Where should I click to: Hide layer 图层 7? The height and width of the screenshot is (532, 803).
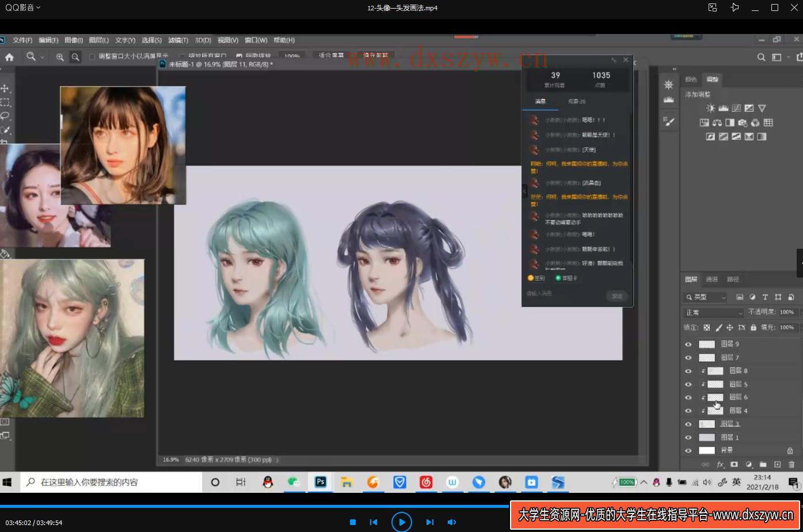(688, 358)
